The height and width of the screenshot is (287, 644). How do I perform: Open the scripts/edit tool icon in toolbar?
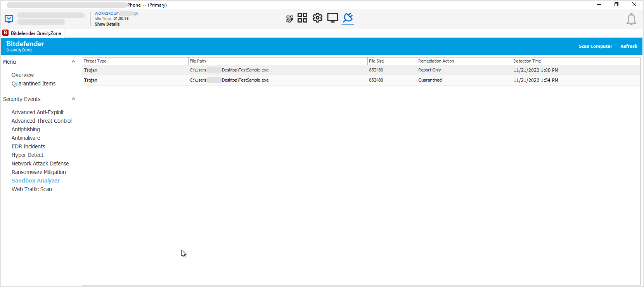(290, 19)
